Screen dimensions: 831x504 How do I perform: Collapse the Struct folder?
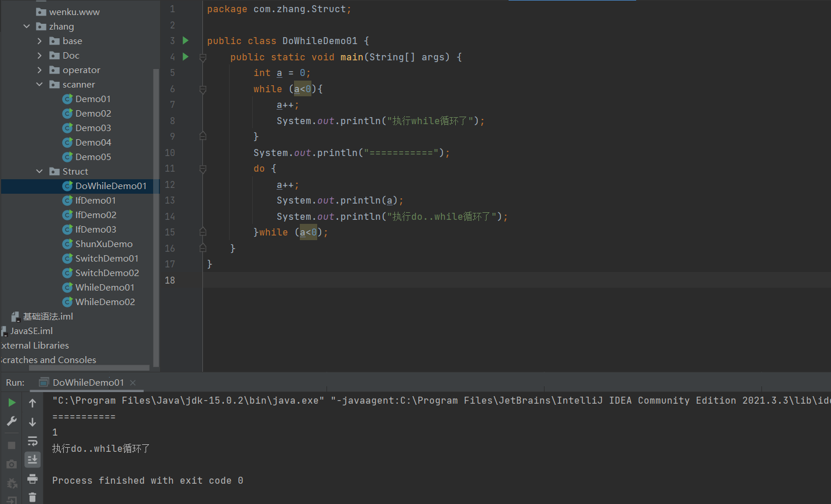[39, 171]
